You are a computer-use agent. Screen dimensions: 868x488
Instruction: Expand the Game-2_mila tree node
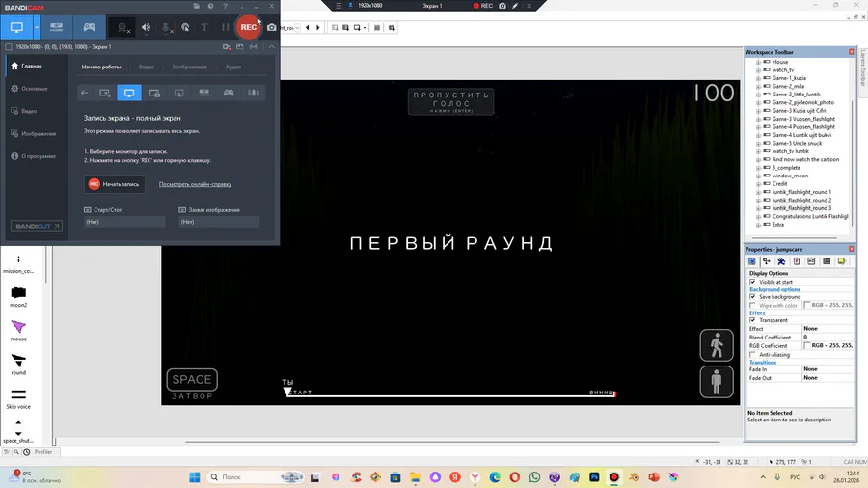click(758, 86)
